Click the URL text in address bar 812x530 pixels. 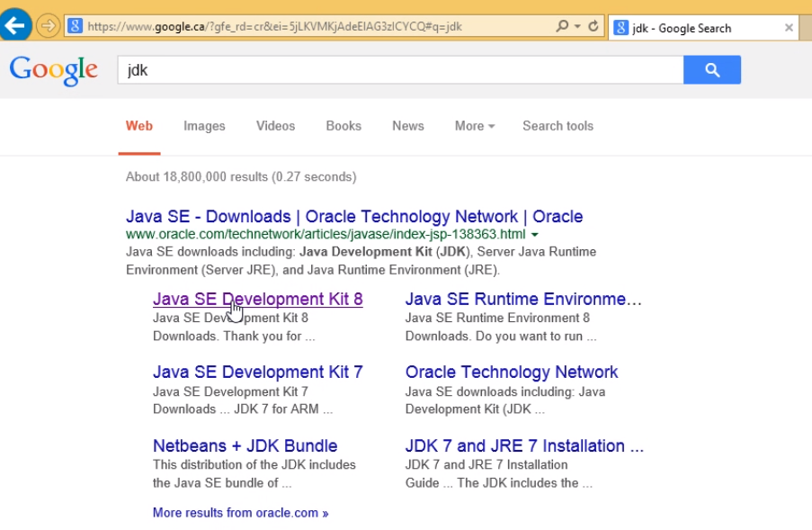(274, 26)
